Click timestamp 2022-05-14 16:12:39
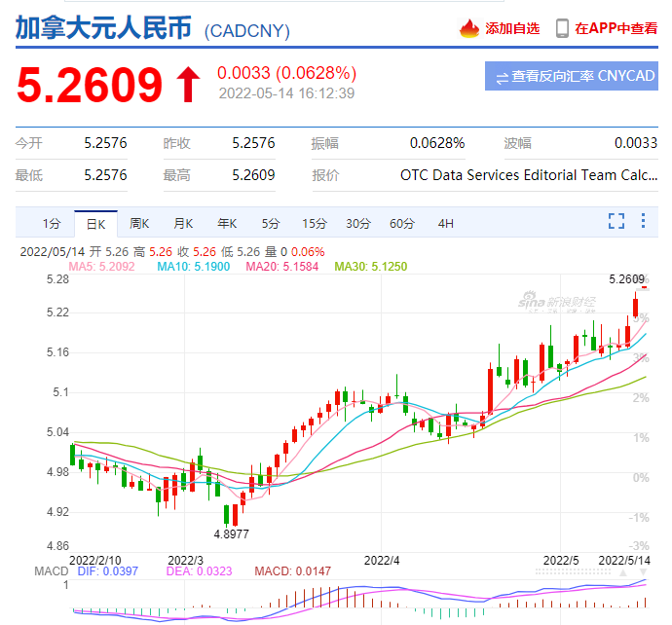 pos(286,92)
